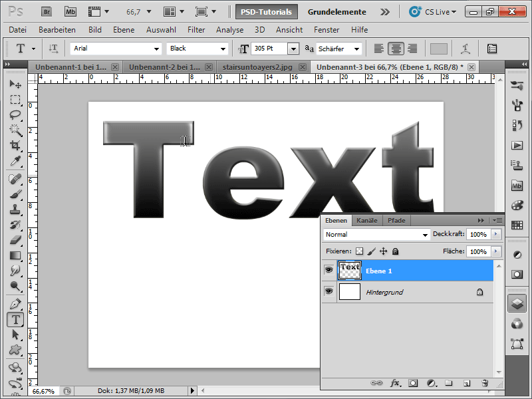Select the Healing Brush tool
This screenshot has width=532, height=399.
[x=15, y=179]
